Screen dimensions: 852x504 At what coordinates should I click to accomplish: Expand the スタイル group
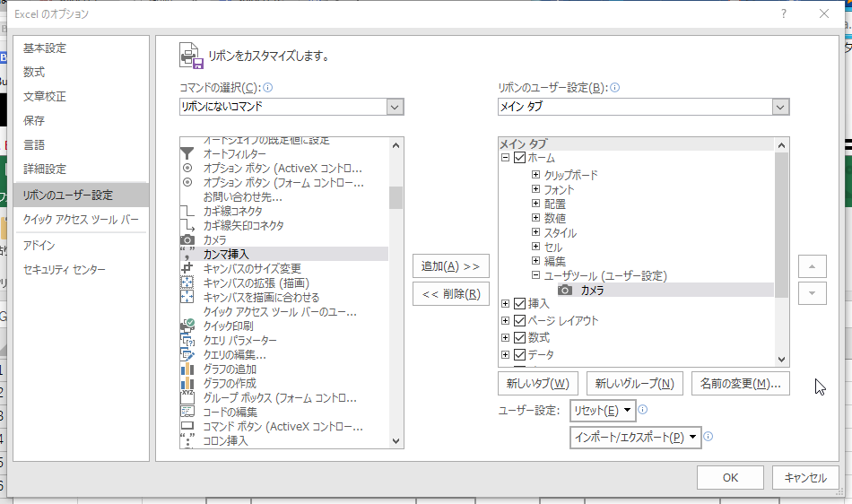coord(535,232)
